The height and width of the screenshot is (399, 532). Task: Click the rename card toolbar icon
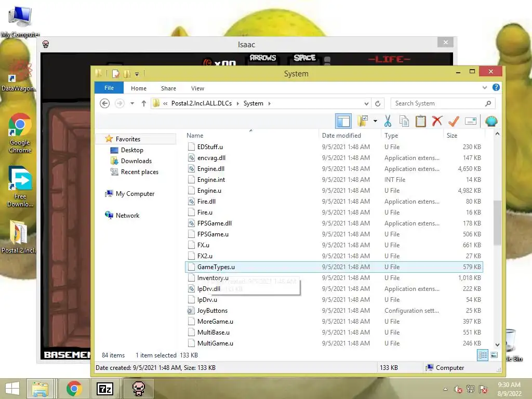coord(471,121)
